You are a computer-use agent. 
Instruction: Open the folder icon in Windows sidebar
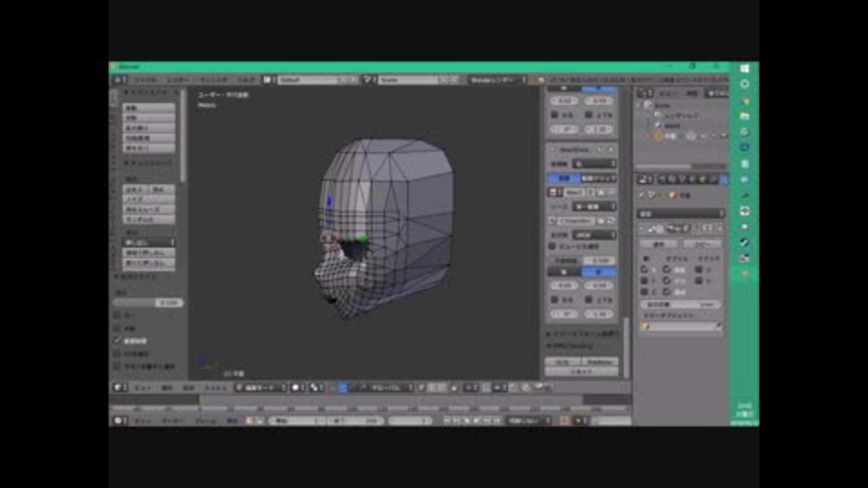pyautogui.click(x=744, y=117)
